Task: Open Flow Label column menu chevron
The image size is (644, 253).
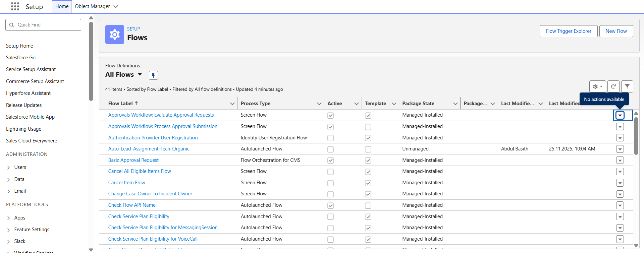Action: tap(232, 104)
